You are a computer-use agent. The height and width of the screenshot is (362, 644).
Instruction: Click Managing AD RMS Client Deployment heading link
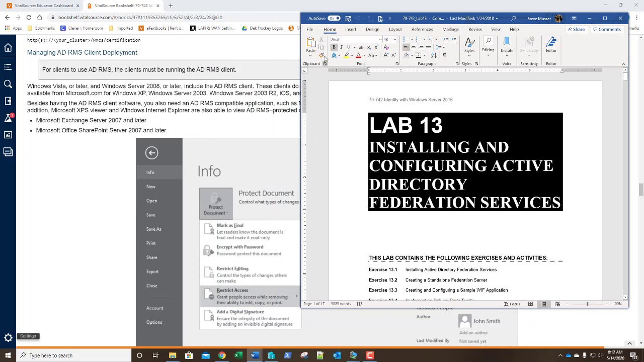pos(82,52)
